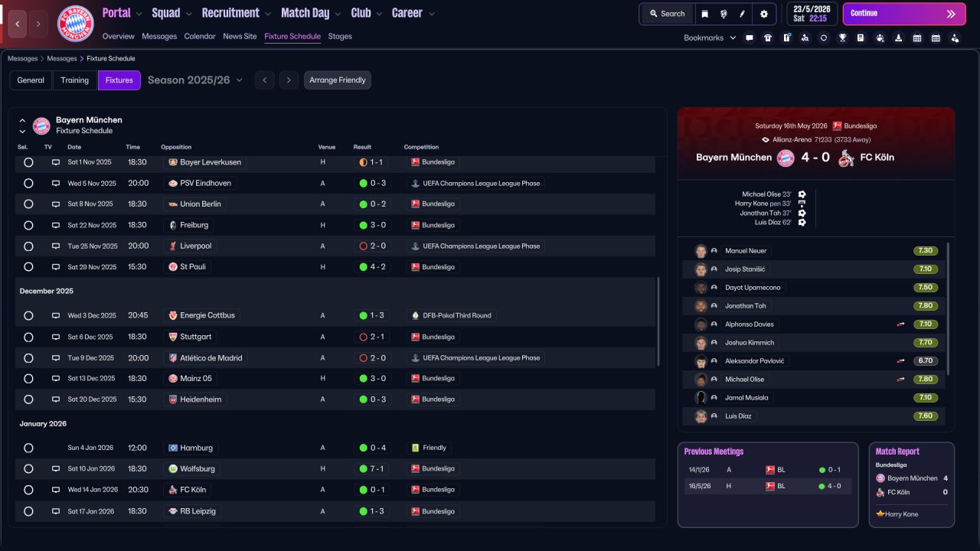The height and width of the screenshot is (551, 980).
Task: Open the News Site tab
Action: coord(240,36)
